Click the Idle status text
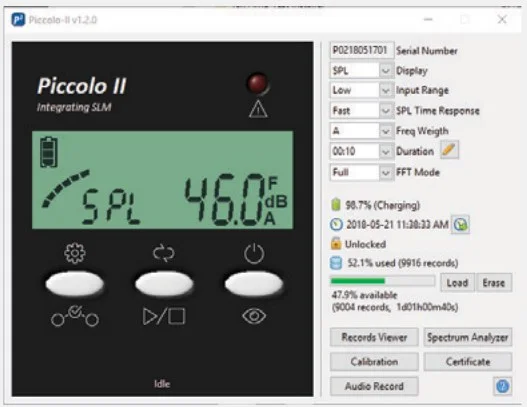 tap(162, 384)
